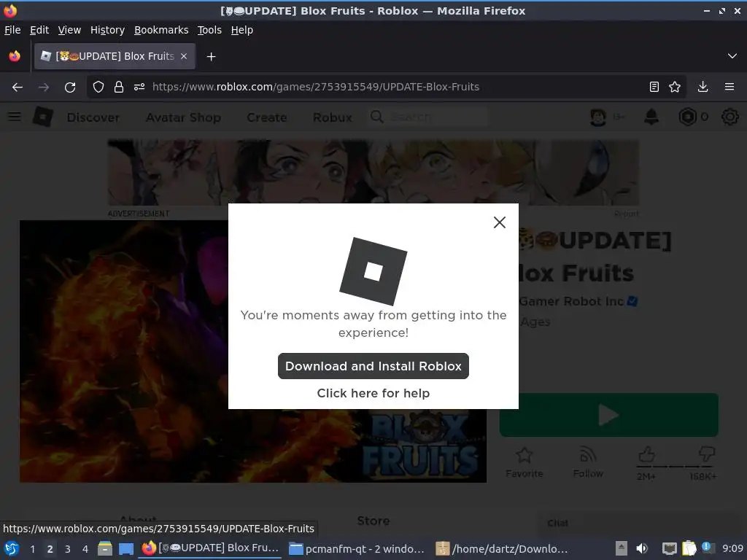The image size is (747, 560).
Task: Open the Click here for help link
Action: (x=373, y=393)
